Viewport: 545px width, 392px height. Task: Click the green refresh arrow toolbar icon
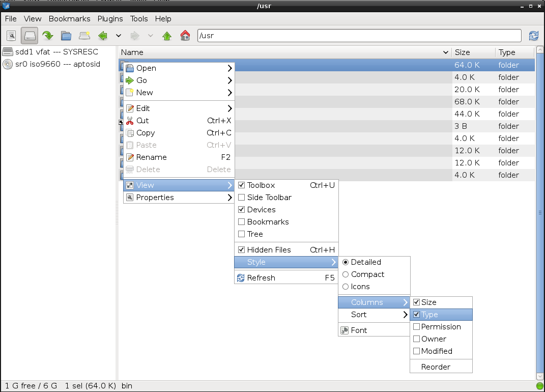pos(48,36)
